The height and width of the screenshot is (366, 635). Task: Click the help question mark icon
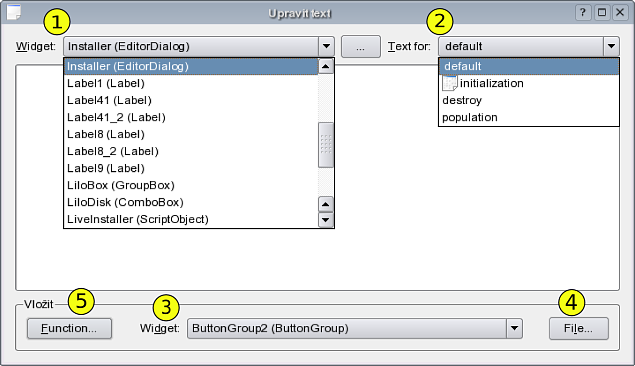click(582, 12)
